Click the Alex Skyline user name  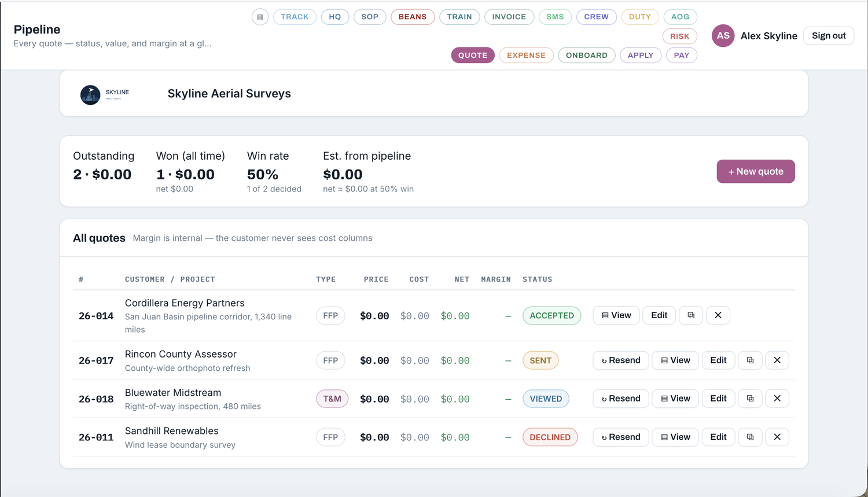(x=769, y=36)
